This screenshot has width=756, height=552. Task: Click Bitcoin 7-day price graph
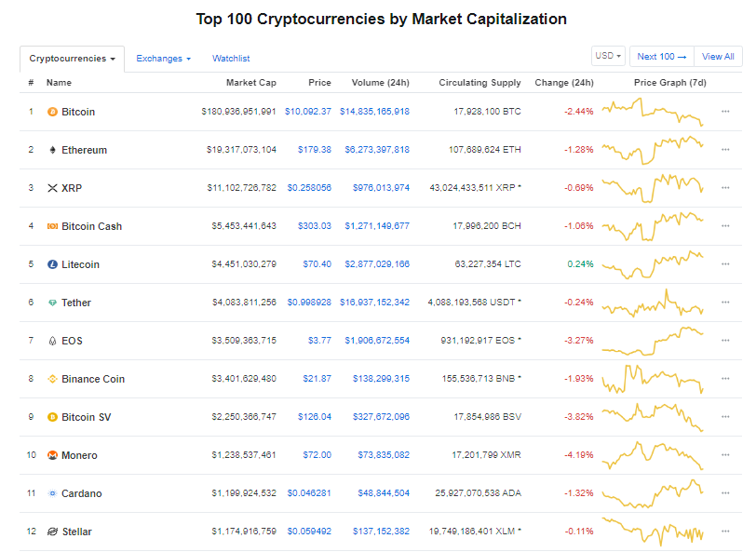(653, 112)
